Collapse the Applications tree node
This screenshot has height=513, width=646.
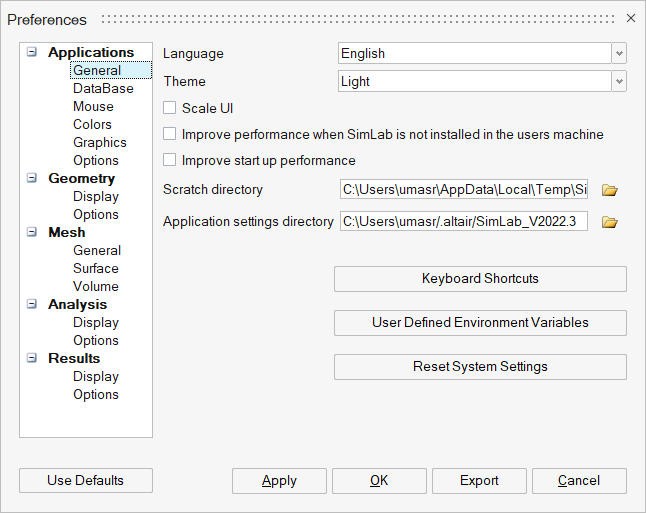[x=32, y=53]
